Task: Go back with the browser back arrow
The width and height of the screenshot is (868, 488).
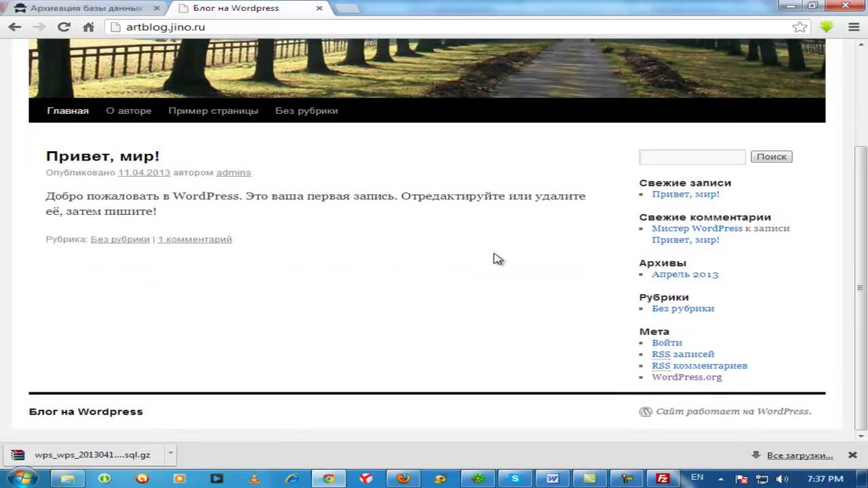Action: coord(15,27)
